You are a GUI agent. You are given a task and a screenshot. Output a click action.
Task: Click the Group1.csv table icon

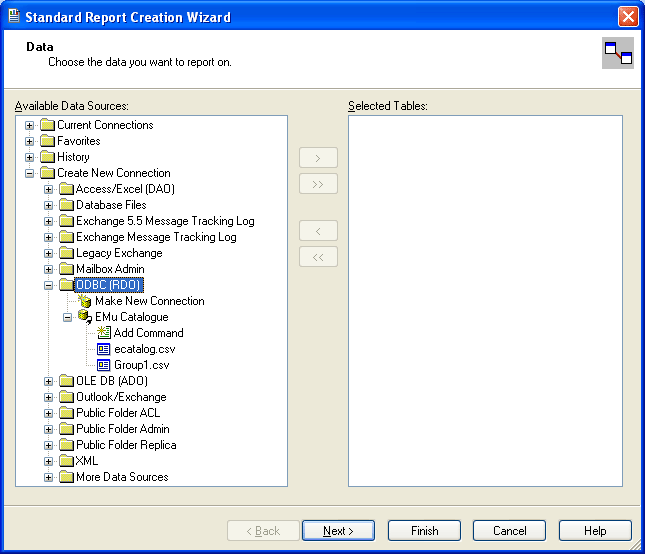[104, 365]
